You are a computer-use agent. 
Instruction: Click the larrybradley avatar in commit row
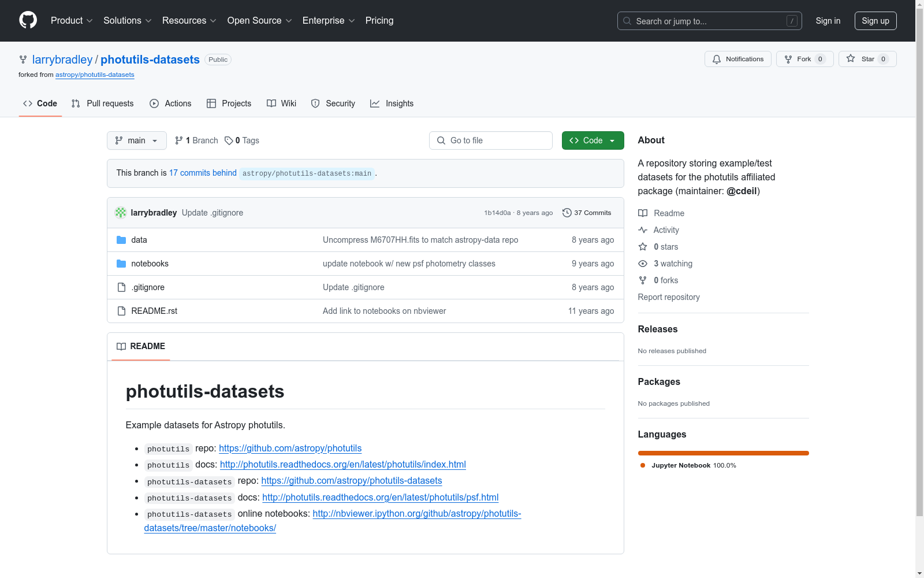coord(121,213)
